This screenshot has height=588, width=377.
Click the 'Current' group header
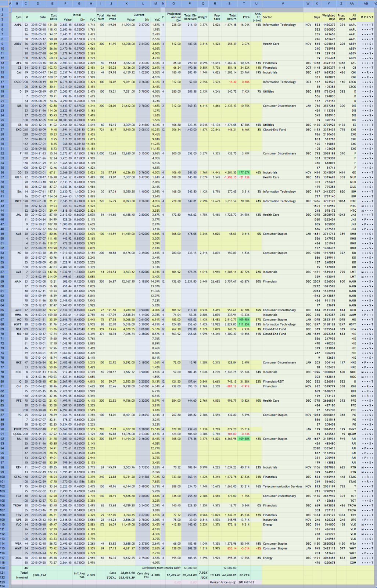click(x=139, y=15)
